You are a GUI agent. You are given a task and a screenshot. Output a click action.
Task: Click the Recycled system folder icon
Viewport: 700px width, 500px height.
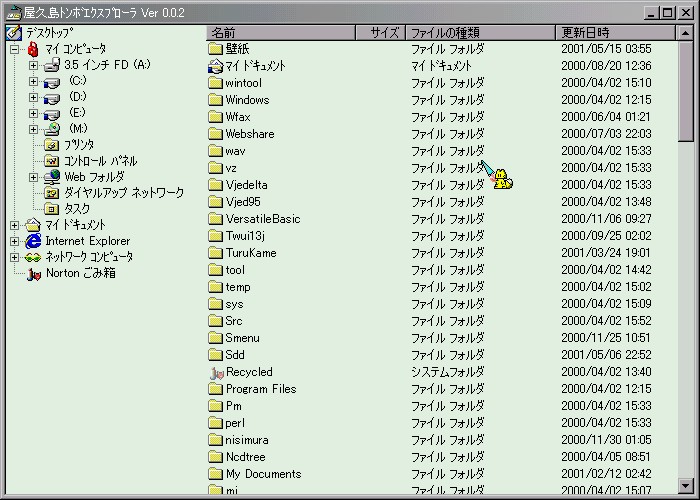click(x=216, y=372)
